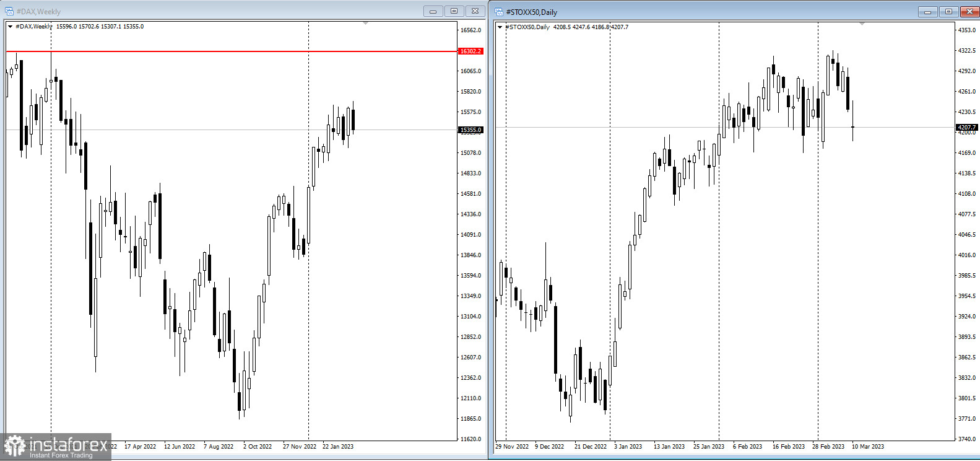980x461 pixels.
Task: Click the 6 Feb 2023 date on STOXX50 axis
Action: (748, 447)
